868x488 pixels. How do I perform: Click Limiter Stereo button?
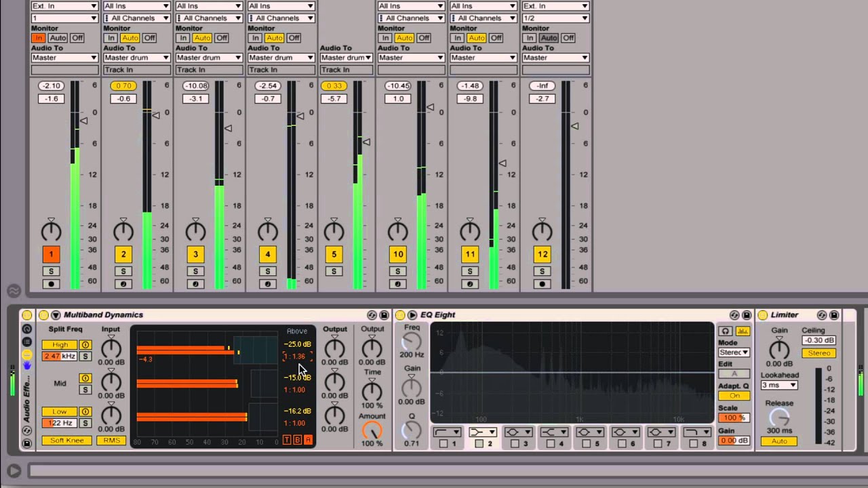point(818,353)
